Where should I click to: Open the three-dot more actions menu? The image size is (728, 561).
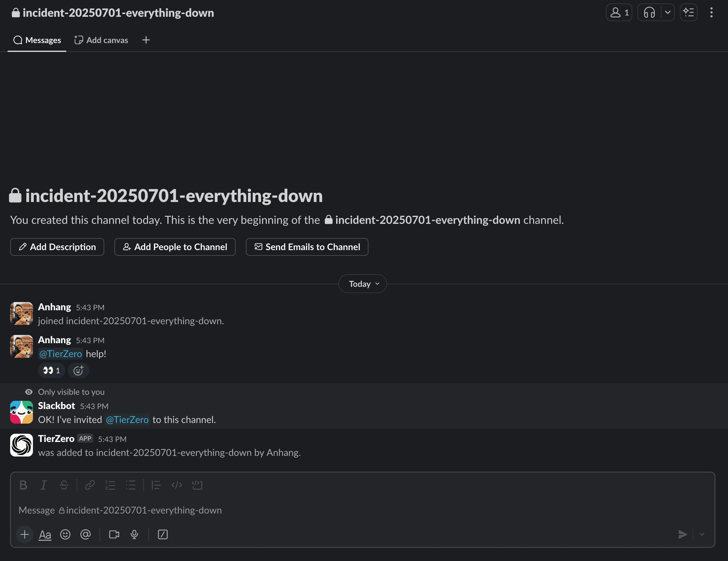click(x=711, y=13)
